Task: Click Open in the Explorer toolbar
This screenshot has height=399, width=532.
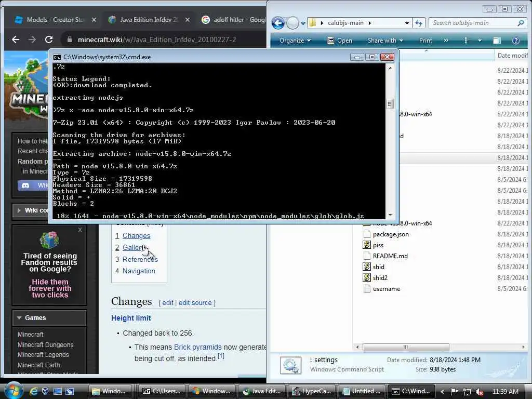Action: click(x=340, y=41)
